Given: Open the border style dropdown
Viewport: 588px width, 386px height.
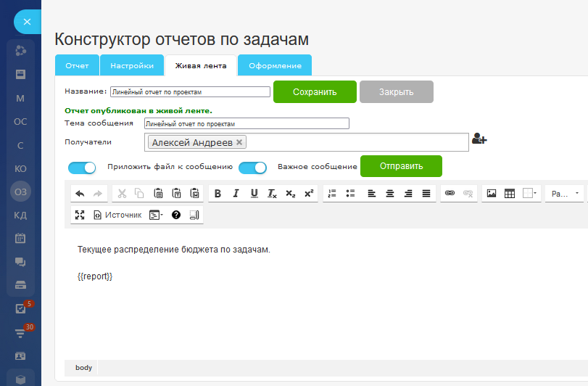Looking at the screenshot, I should 530,194.
